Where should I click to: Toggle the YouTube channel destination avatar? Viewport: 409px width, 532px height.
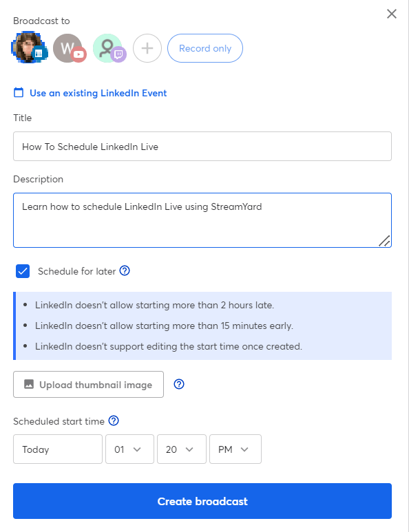point(70,48)
